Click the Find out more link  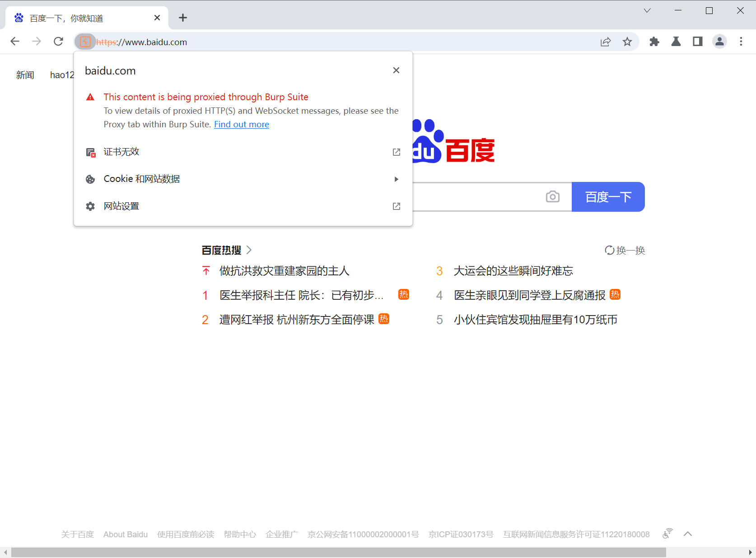point(241,125)
